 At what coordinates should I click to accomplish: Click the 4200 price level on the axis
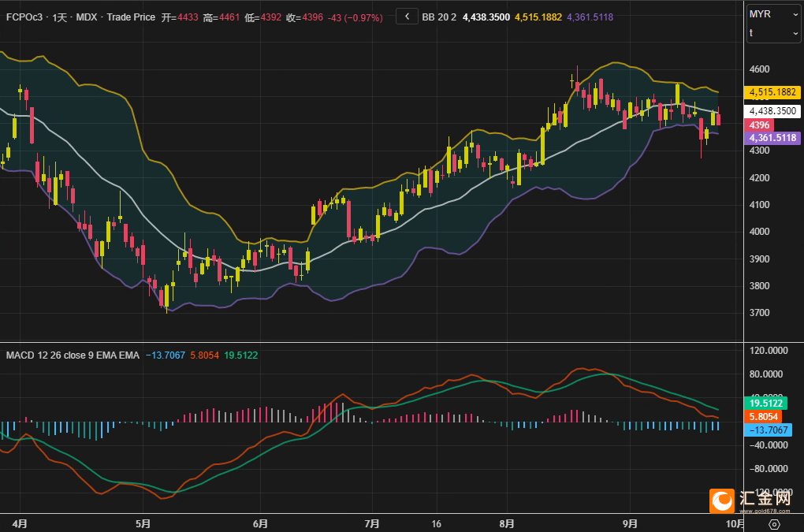click(759, 178)
